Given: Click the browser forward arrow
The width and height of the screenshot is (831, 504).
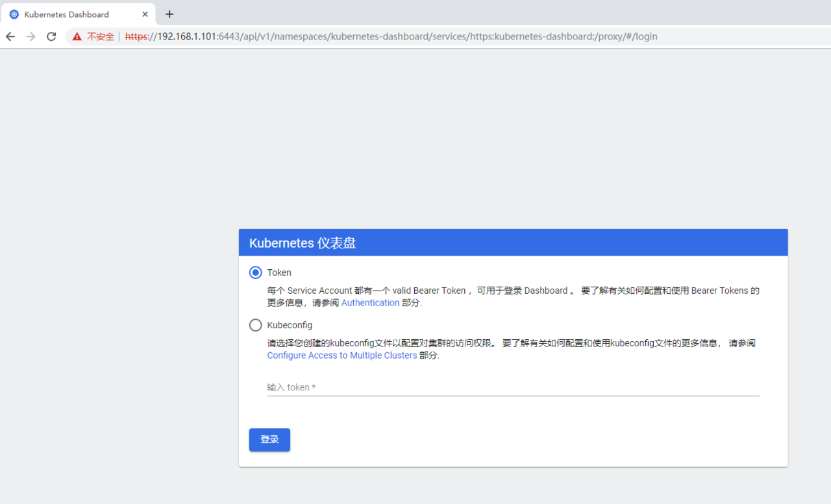Looking at the screenshot, I should 31,36.
